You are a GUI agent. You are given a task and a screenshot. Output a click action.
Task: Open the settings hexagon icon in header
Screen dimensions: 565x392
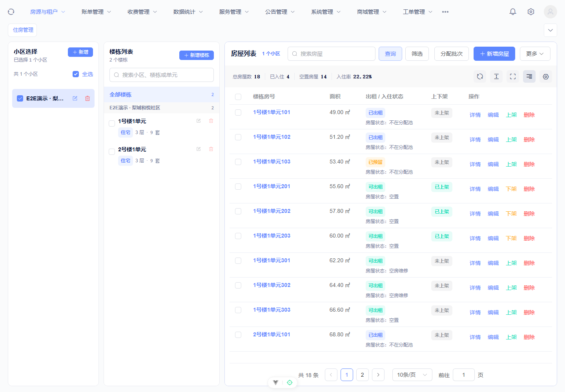tap(531, 12)
